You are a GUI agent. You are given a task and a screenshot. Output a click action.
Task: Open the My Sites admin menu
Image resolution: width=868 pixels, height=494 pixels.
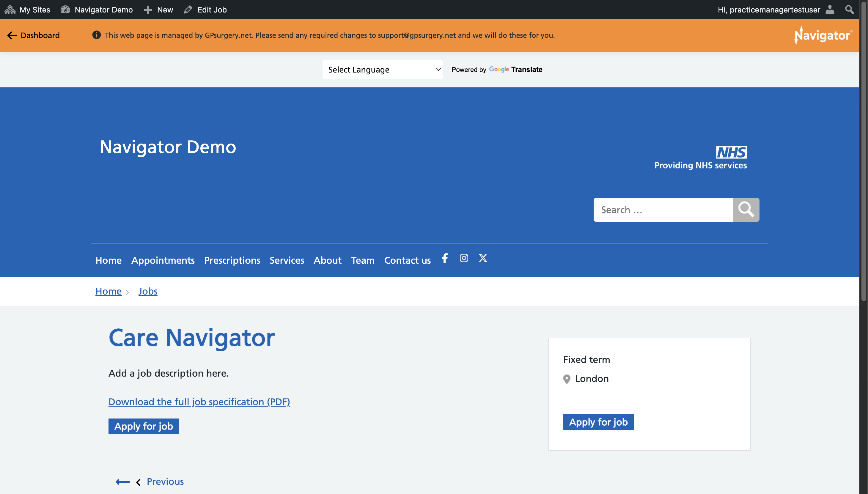27,10
